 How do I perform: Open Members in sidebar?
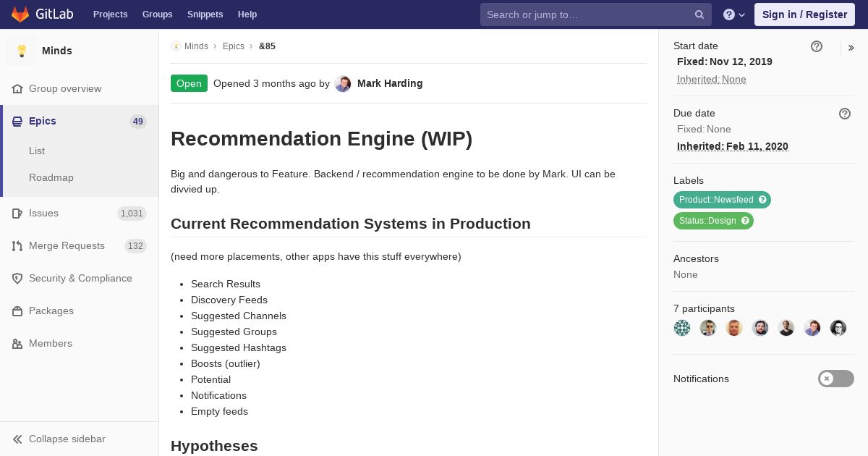coord(51,343)
